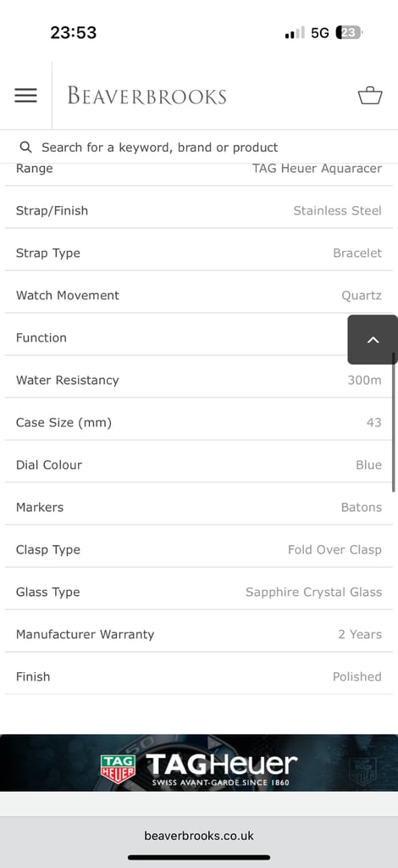Click the page scrollbar on the right edge
The image size is (398, 868).
tap(394, 422)
